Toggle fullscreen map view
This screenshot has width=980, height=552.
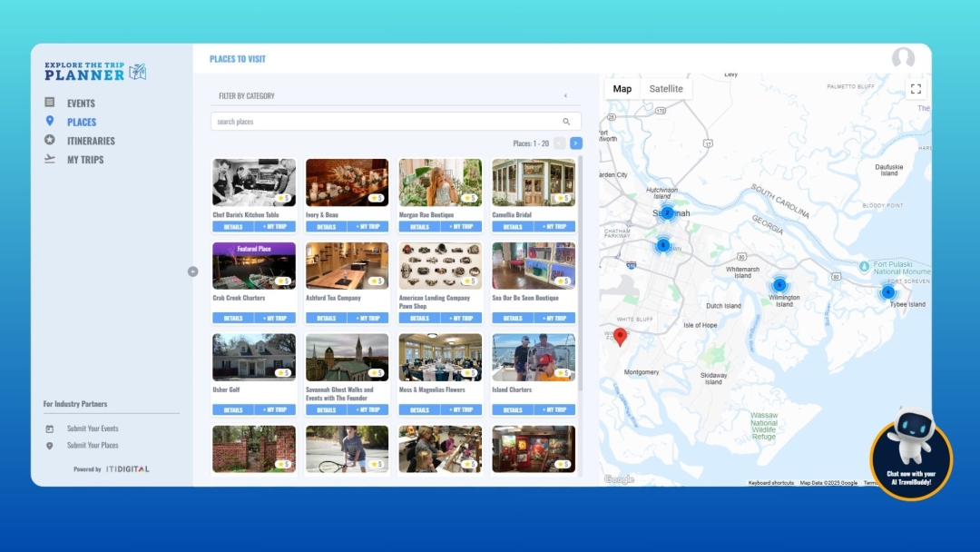click(x=916, y=89)
